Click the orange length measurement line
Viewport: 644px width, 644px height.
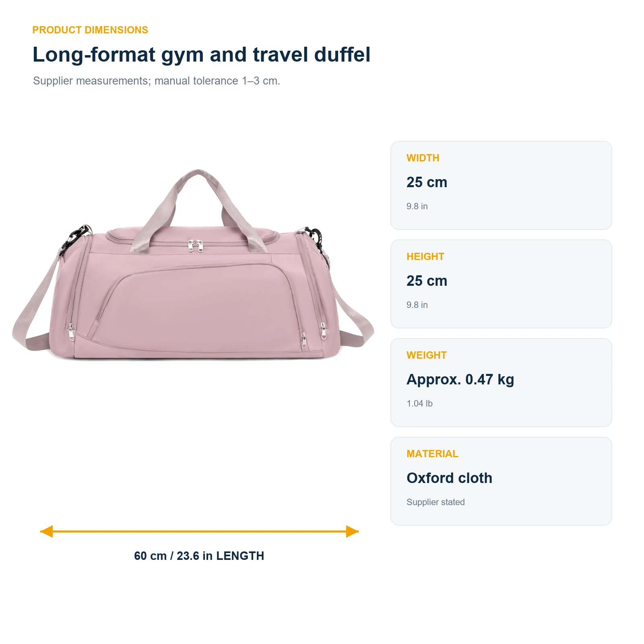(x=199, y=531)
